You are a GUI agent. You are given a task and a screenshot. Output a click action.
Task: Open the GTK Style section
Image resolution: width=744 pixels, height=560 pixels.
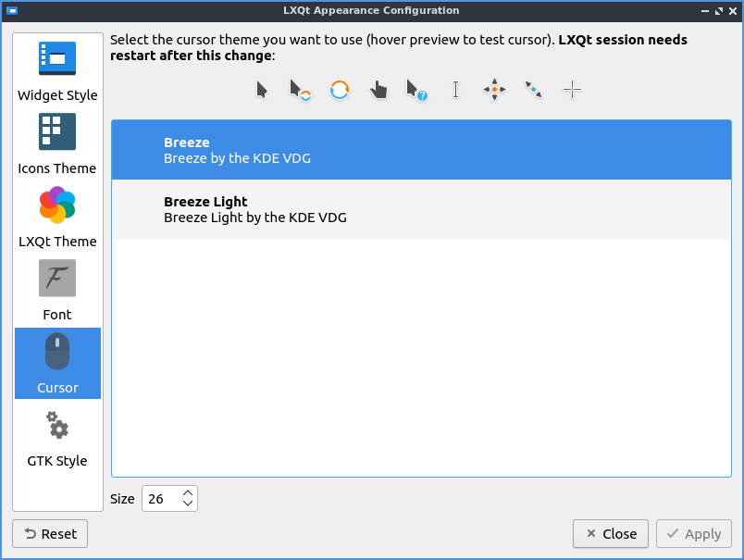click(57, 437)
